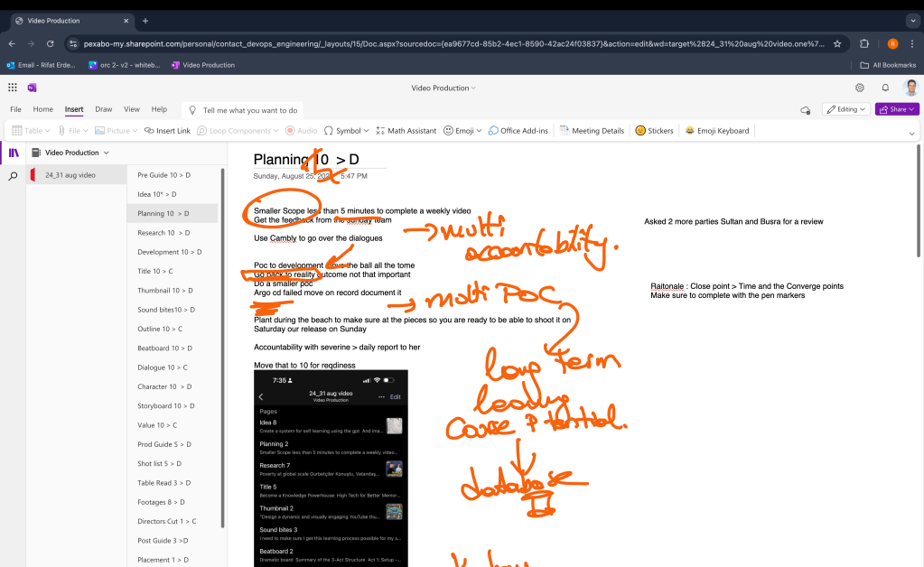Expand the Picture dropdown arrow
The image size is (924, 567).
pyautogui.click(x=135, y=131)
